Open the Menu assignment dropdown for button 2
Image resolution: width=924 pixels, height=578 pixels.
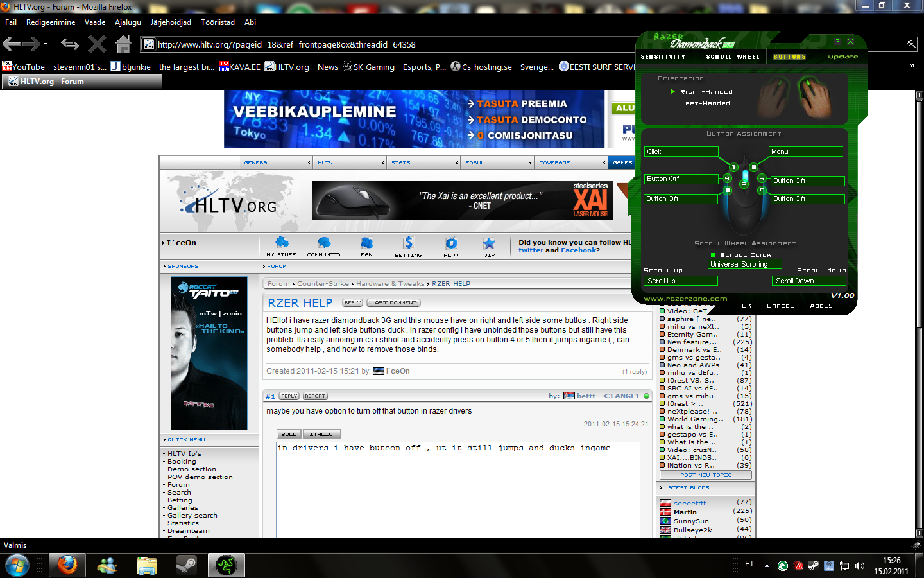pyautogui.click(x=806, y=152)
